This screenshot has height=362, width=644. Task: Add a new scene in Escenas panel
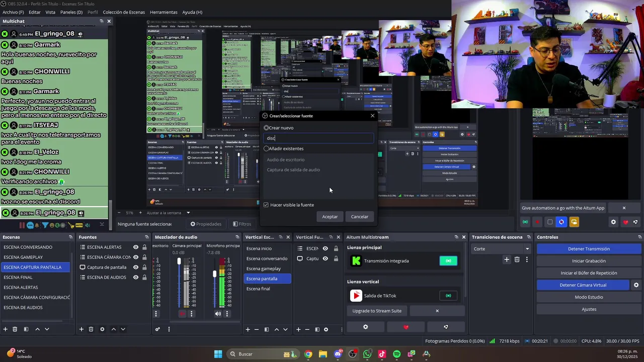click(x=6, y=329)
